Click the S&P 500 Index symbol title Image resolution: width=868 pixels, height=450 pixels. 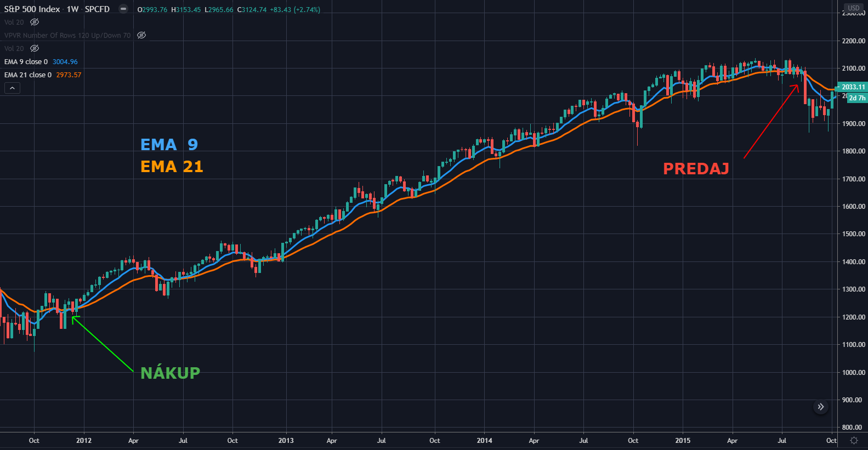pos(32,9)
